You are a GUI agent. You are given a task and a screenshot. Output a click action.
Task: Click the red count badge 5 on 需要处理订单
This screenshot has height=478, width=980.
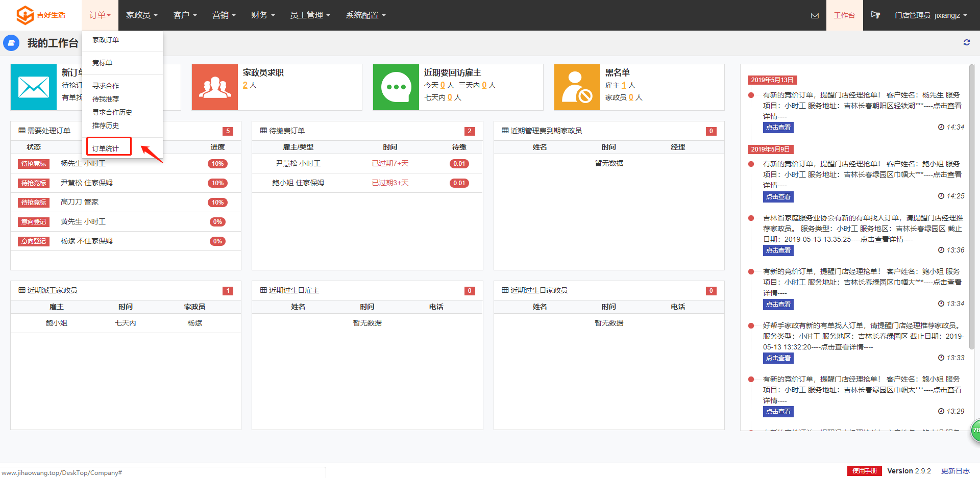228,131
